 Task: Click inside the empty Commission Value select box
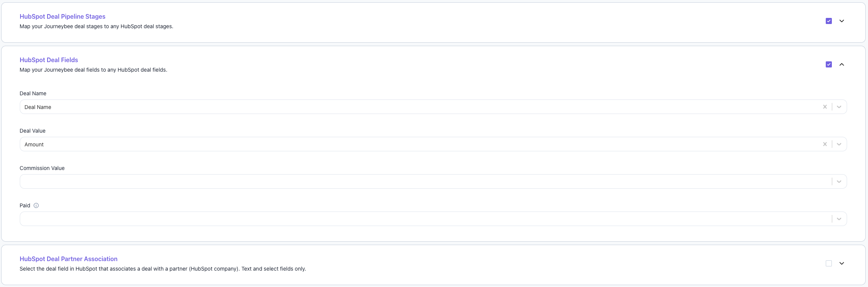433,181
